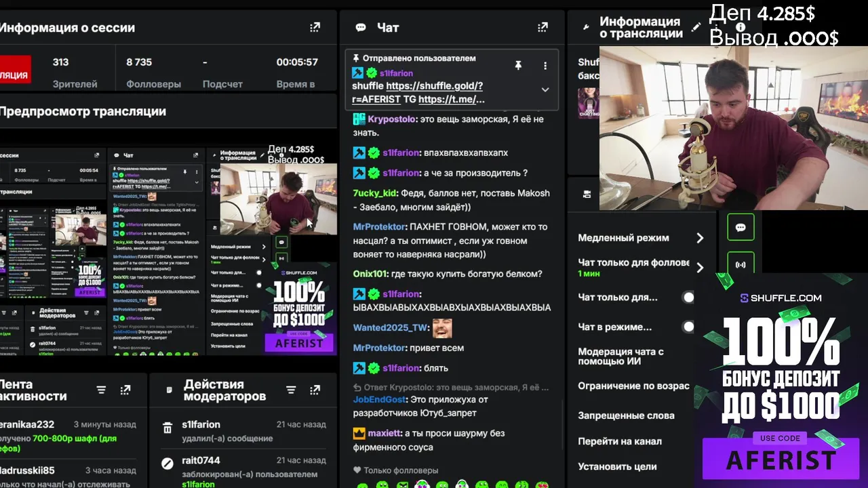Click the 8 735 Фолловеры count
This screenshot has height=488, width=868.
153,72
